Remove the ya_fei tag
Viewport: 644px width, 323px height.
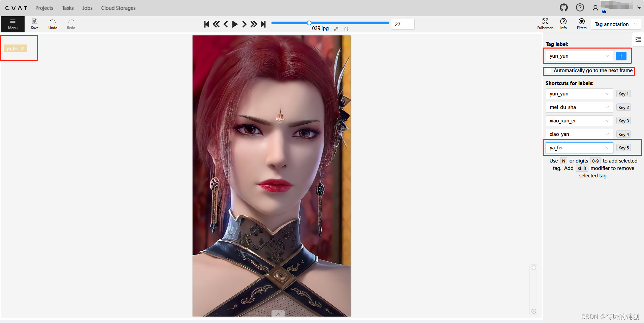[x=23, y=49]
